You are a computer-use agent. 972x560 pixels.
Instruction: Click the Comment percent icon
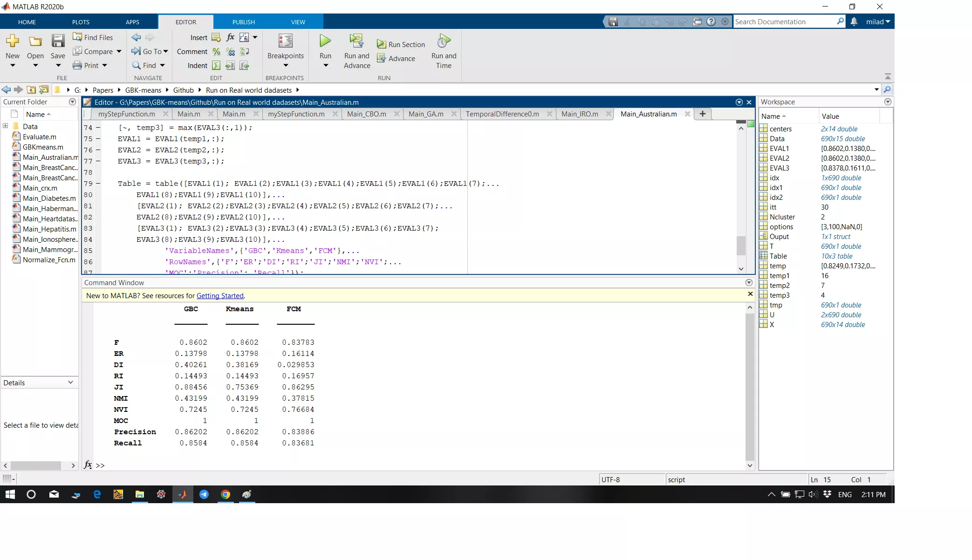pos(216,51)
